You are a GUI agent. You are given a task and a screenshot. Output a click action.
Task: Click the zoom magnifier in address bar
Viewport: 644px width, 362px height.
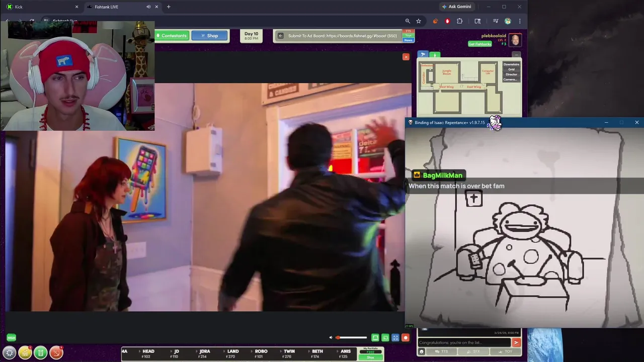click(408, 21)
